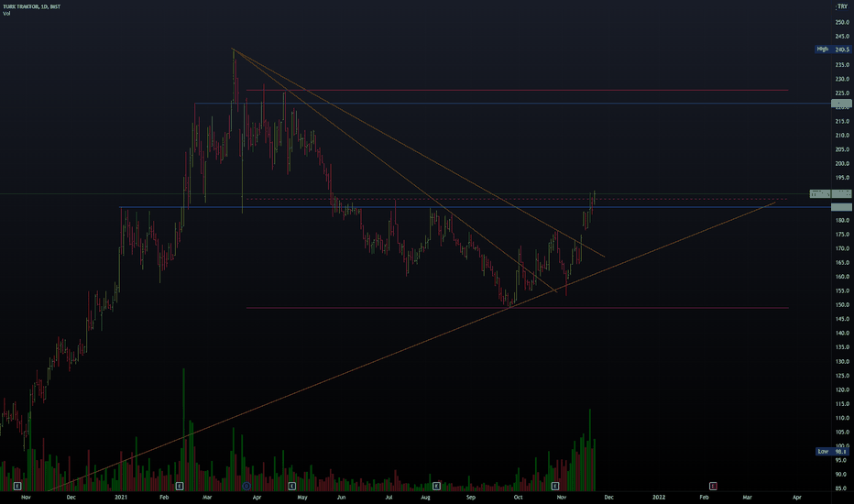854x504 pixels.
Task: Click the tallest green volume bar in February 2021
Action: 183,430
